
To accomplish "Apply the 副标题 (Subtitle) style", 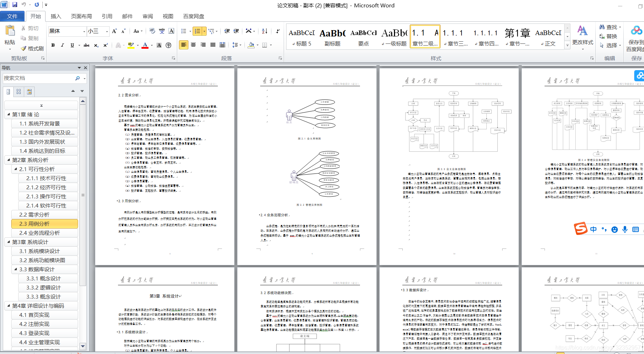I will click(x=332, y=37).
